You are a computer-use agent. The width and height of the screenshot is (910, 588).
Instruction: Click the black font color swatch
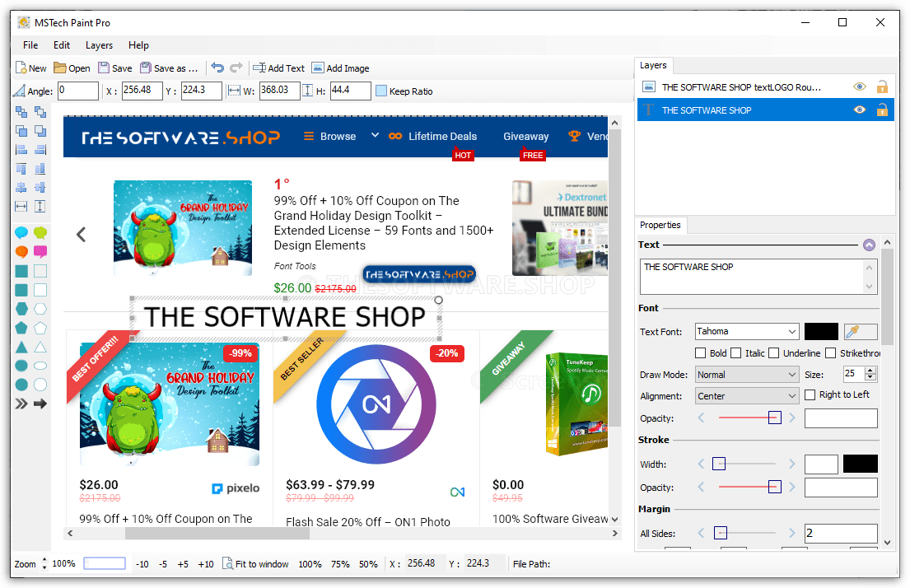coord(821,331)
